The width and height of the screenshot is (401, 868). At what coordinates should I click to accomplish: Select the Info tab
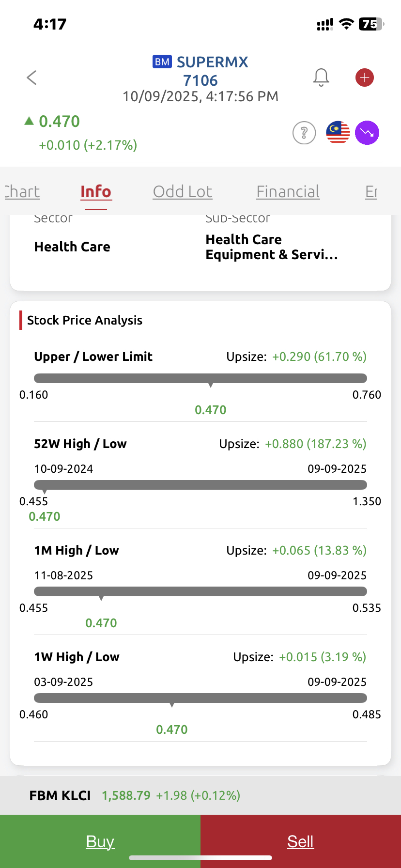click(96, 192)
